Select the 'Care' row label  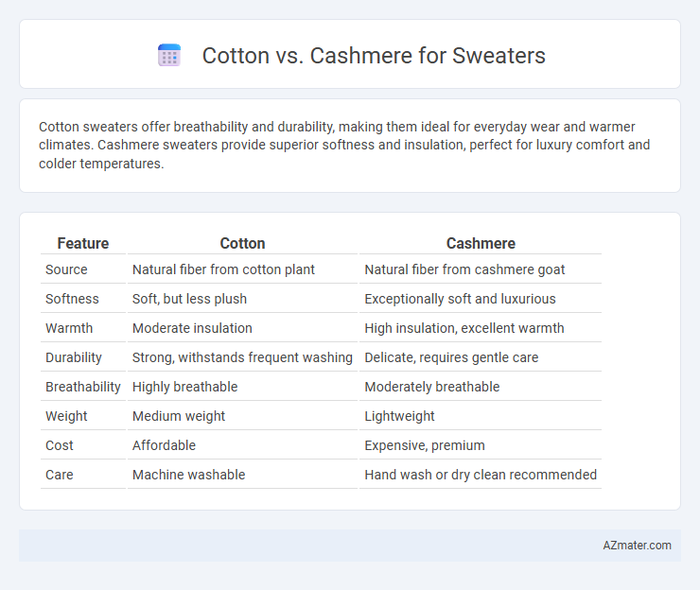point(60,475)
